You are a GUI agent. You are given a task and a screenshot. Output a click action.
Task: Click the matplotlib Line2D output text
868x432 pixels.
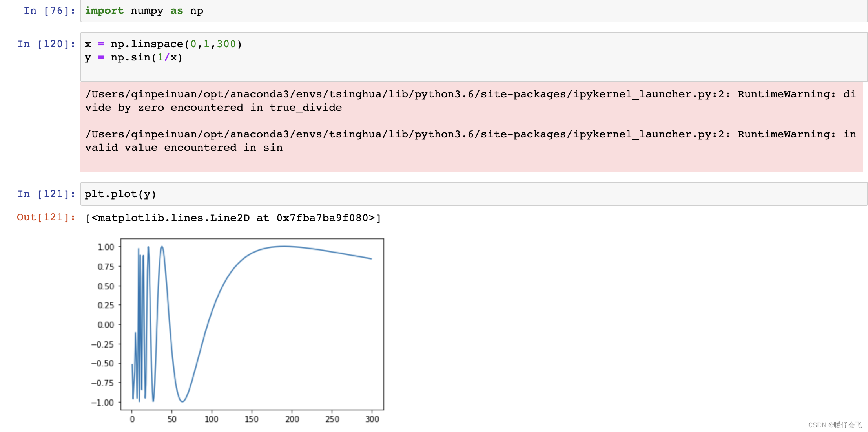coord(233,218)
